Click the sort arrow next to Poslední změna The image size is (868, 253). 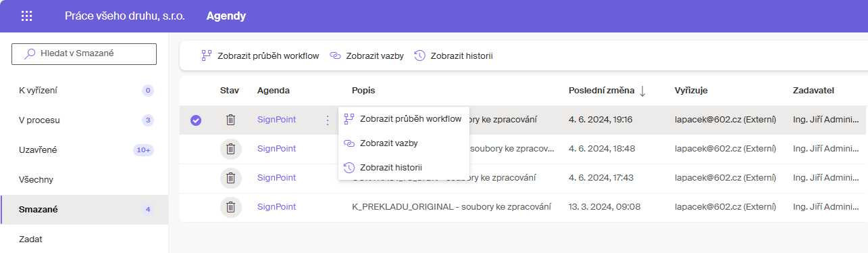pyautogui.click(x=642, y=91)
